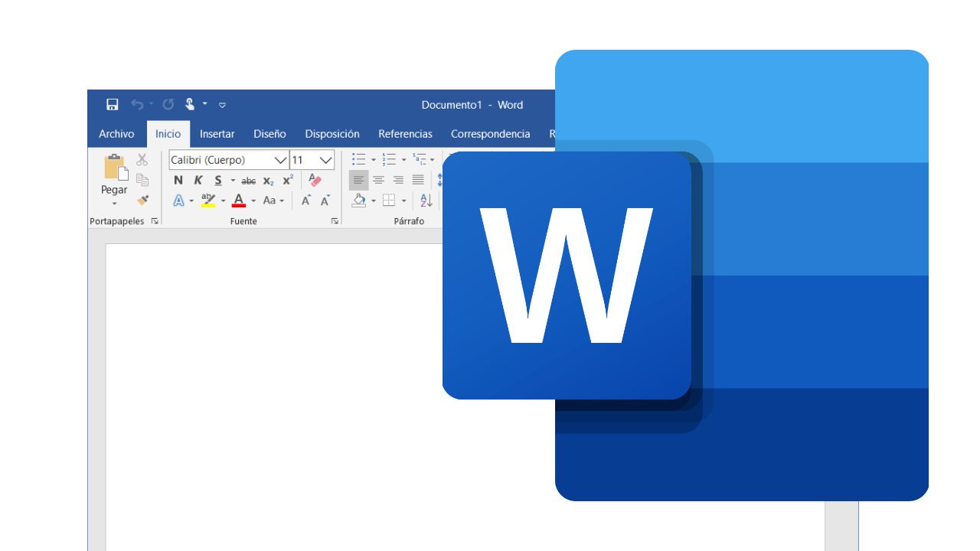The image size is (980, 551).
Task: Select the text highlight color icon
Action: 207,200
